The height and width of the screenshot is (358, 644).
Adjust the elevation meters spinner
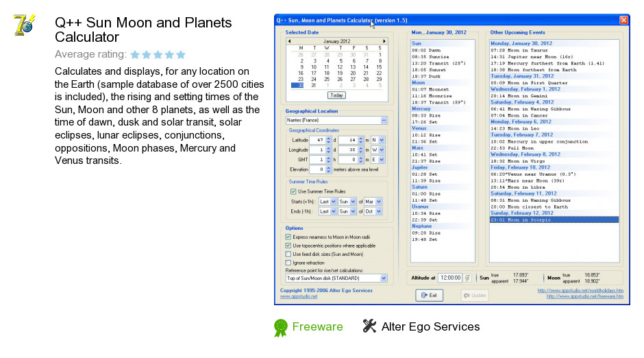click(x=328, y=169)
